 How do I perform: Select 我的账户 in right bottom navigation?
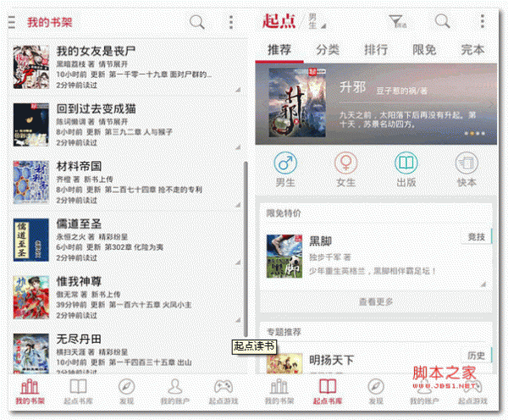coord(424,391)
